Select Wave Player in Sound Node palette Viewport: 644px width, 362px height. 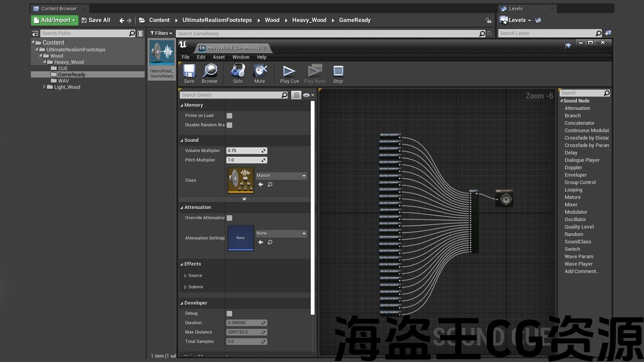pyautogui.click(x=579, y=264)
